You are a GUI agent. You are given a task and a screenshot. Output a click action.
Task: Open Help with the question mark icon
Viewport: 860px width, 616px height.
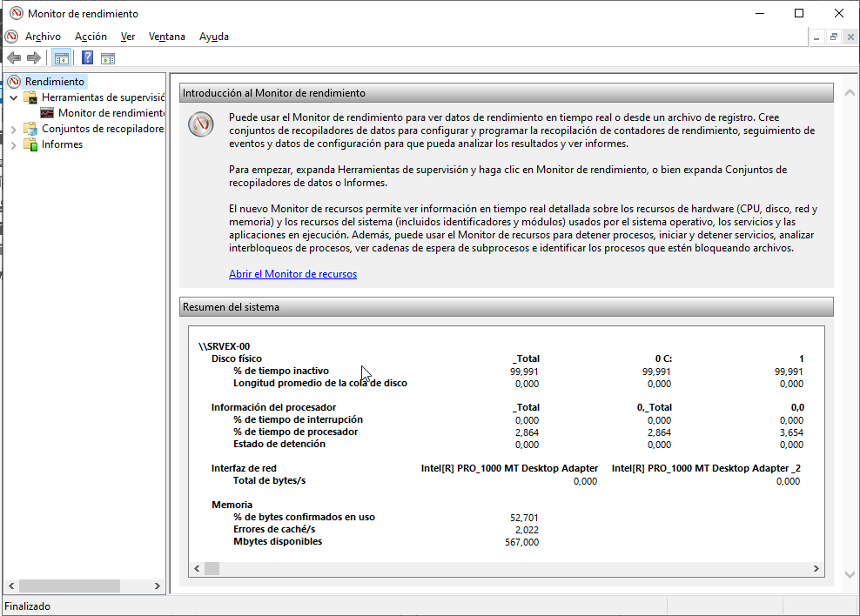click(86, 57)
